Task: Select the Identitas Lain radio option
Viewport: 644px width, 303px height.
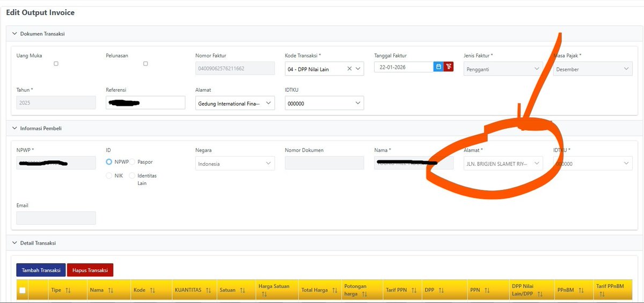Action: click(x=132, y=176)
